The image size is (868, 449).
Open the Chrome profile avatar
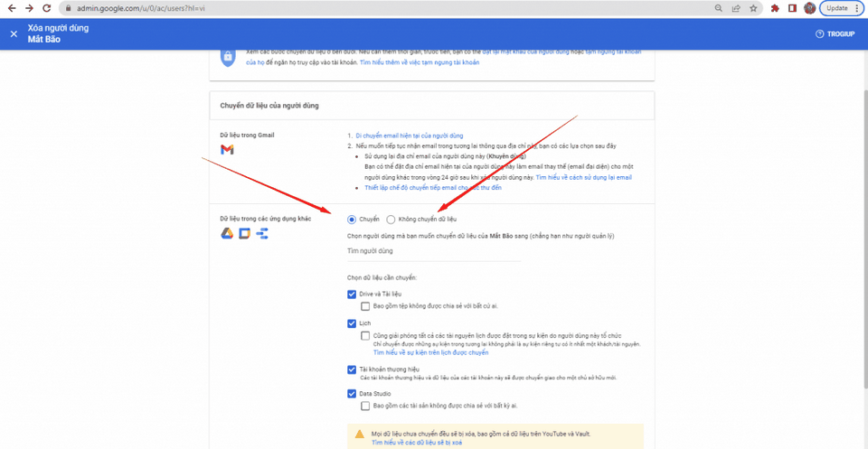(x=809, y=8)
